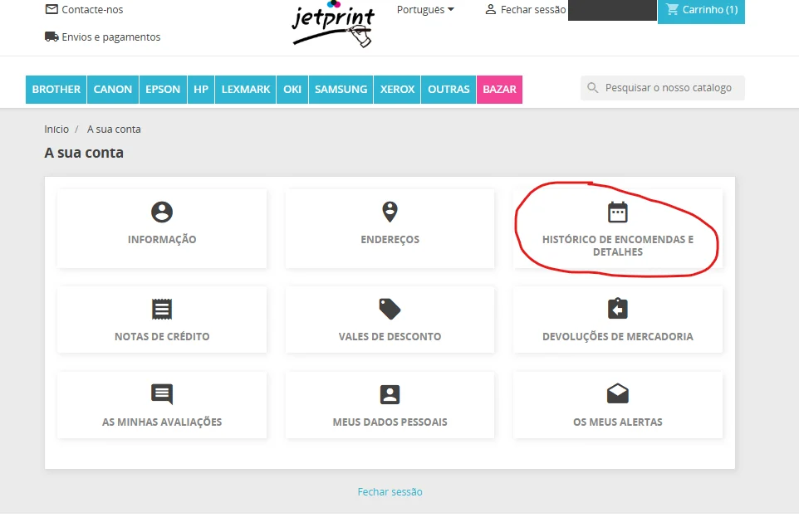Click the shopping cart icon
Viewport: 799px width, 532px height.
[672, 9]
